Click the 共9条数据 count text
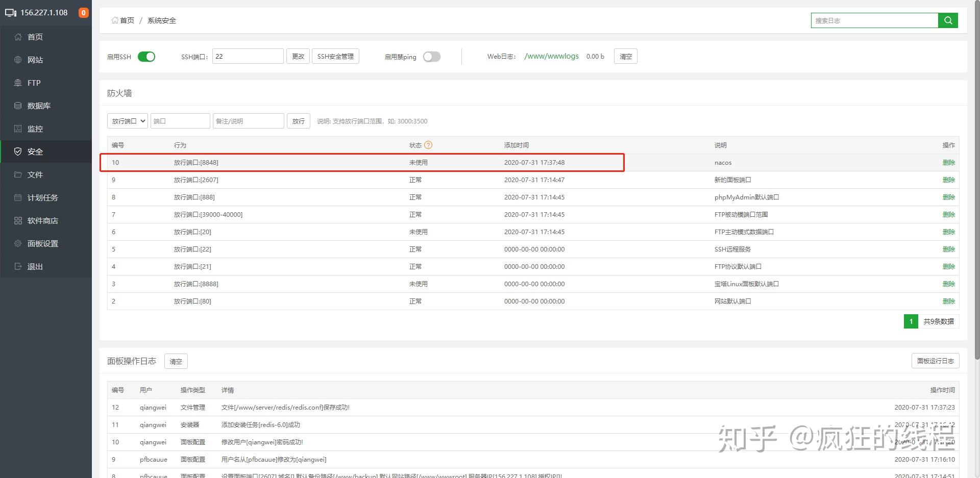This screenshot has height=478, width=980. click(938, 321)
